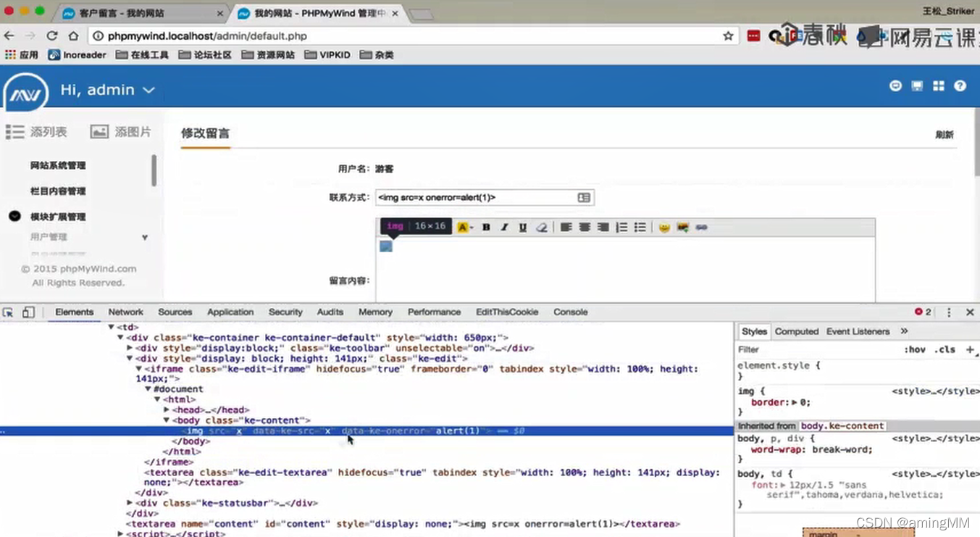Viewport: 980px width, 537px height.
Task: Center text in the editor toolbar
Action: 585,227
